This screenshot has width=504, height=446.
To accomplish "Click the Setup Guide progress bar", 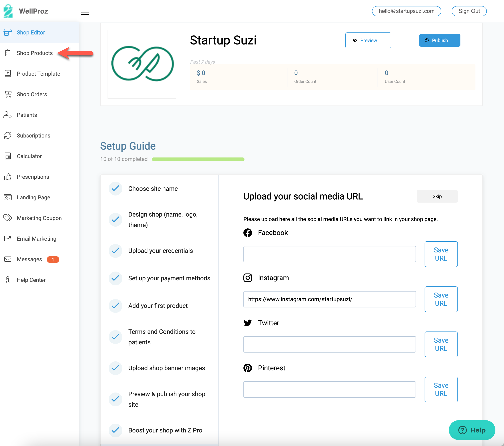I will (x=198, y=159).
